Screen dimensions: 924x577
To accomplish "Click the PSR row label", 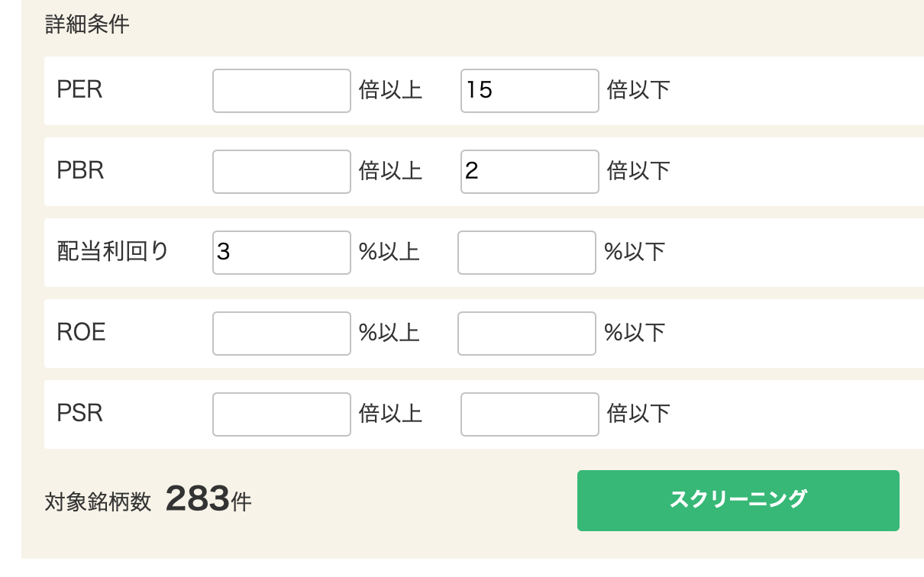I will [79, 414].
